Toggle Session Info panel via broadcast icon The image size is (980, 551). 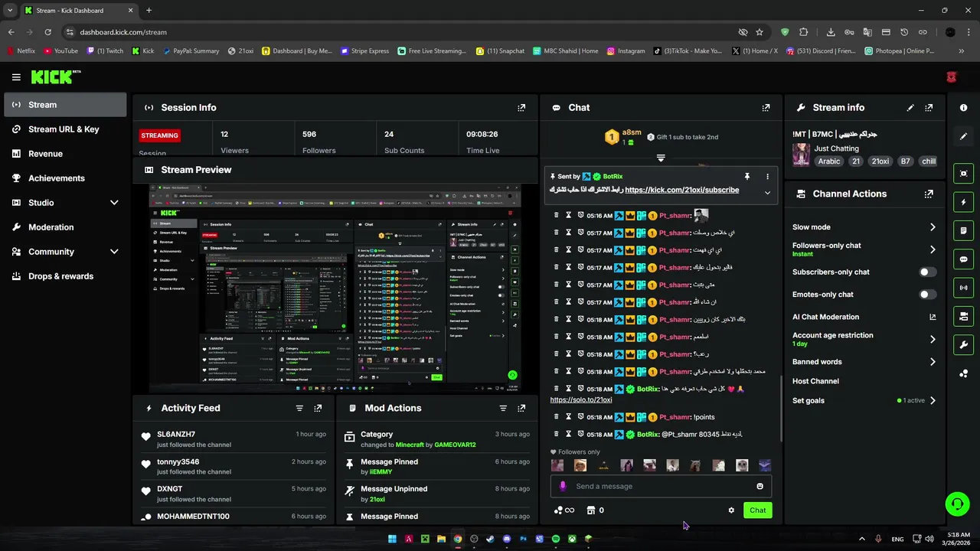click(x=964, y=288)
